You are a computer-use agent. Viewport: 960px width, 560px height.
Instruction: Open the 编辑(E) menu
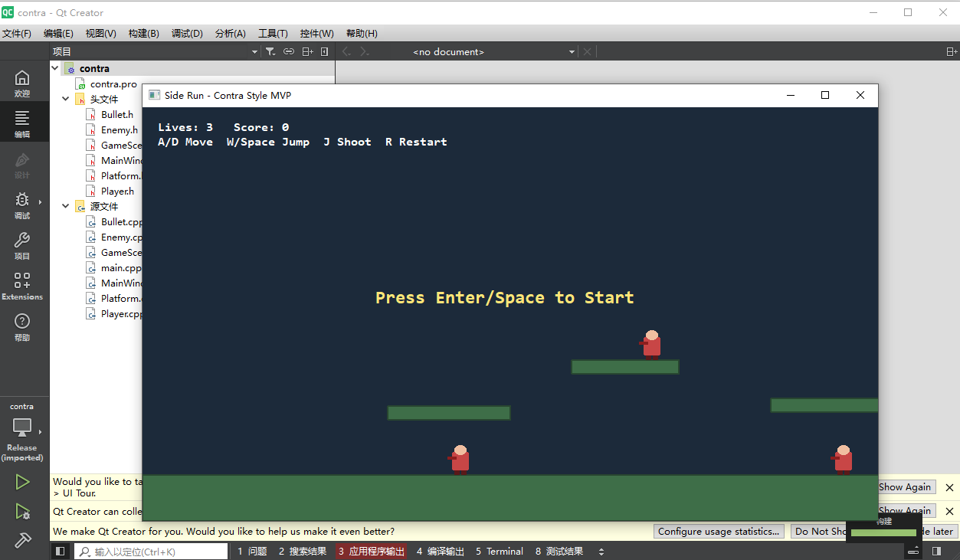58,33
